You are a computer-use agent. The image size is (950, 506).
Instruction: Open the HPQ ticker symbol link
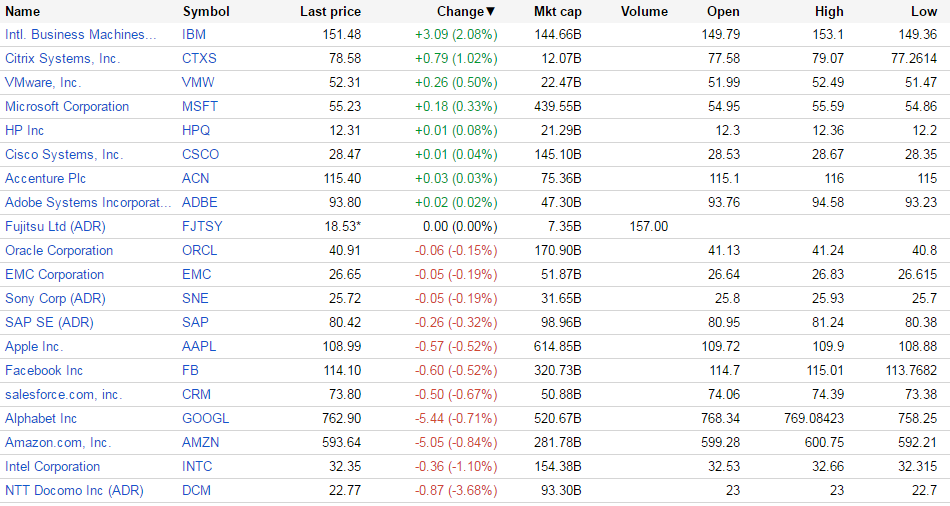[197, 131]
